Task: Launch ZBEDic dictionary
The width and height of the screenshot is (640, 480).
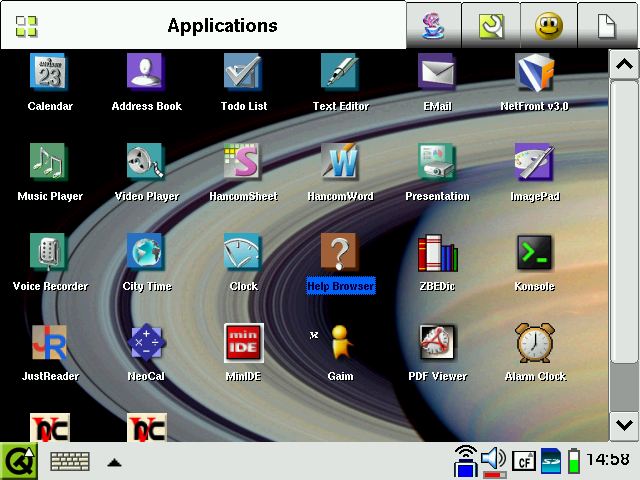Action: pos(437,252)
